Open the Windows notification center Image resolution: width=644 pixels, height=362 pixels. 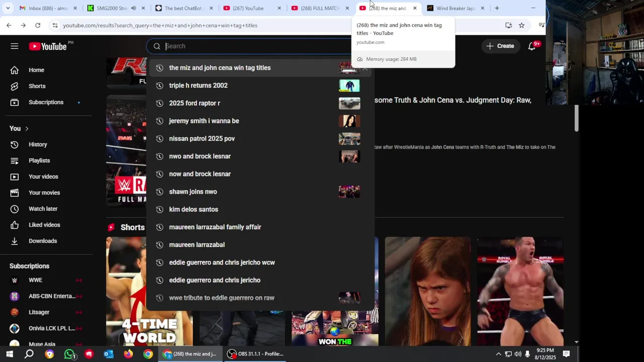pos(567,354)
